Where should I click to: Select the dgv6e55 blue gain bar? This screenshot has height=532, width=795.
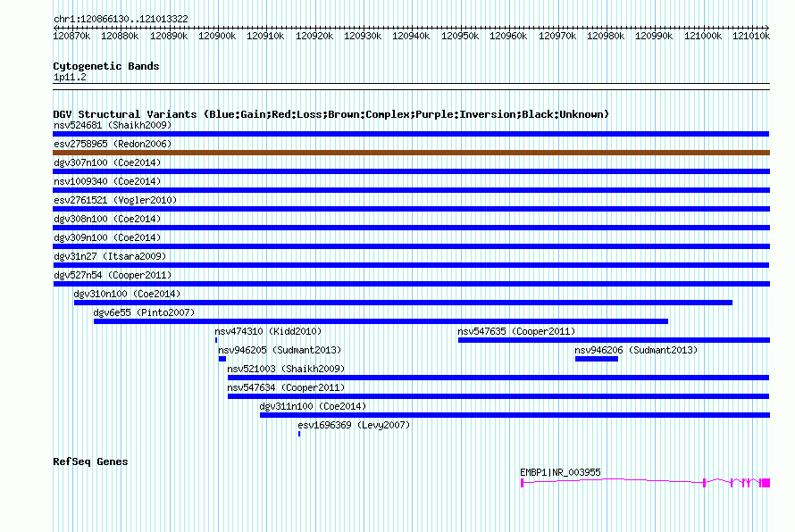[381, 321]
